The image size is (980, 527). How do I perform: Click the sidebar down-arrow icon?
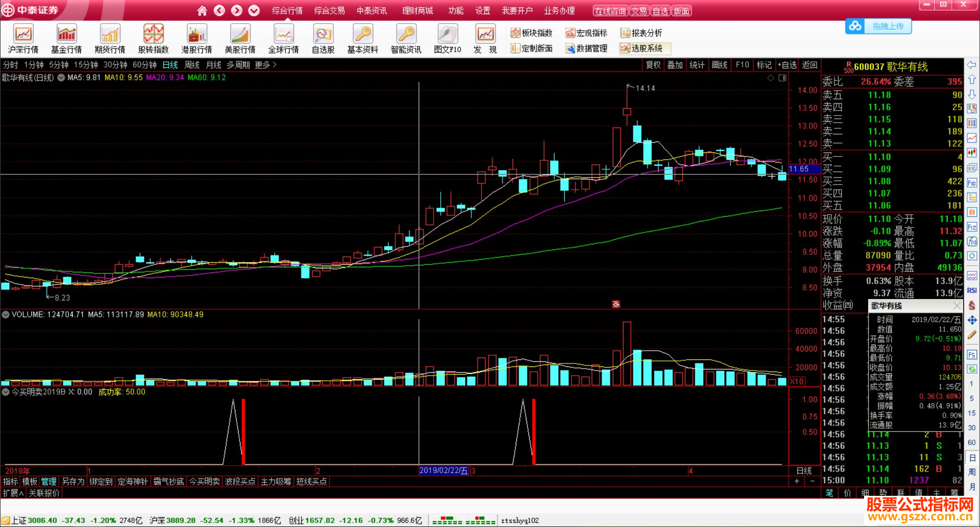tap(972, 95)
